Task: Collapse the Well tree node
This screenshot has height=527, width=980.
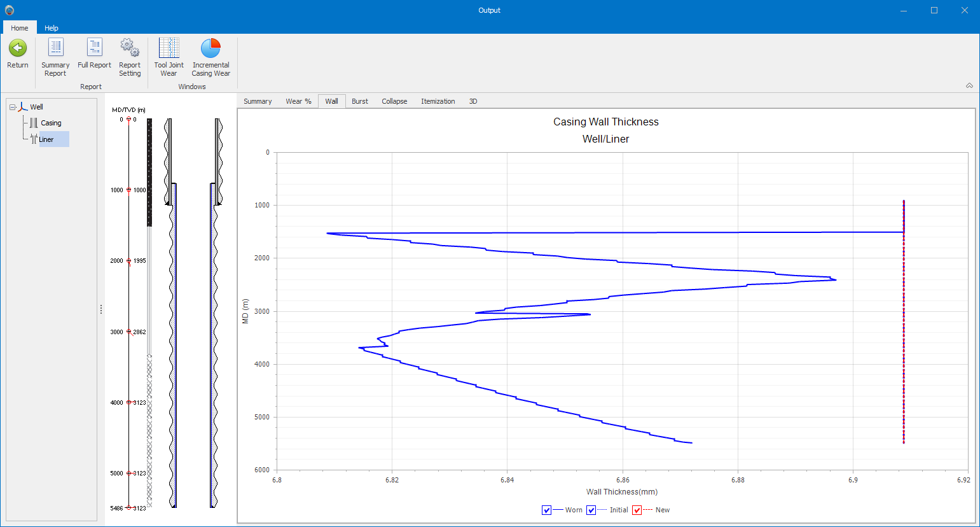Action: pyautogui.click(x=12, y=107)
